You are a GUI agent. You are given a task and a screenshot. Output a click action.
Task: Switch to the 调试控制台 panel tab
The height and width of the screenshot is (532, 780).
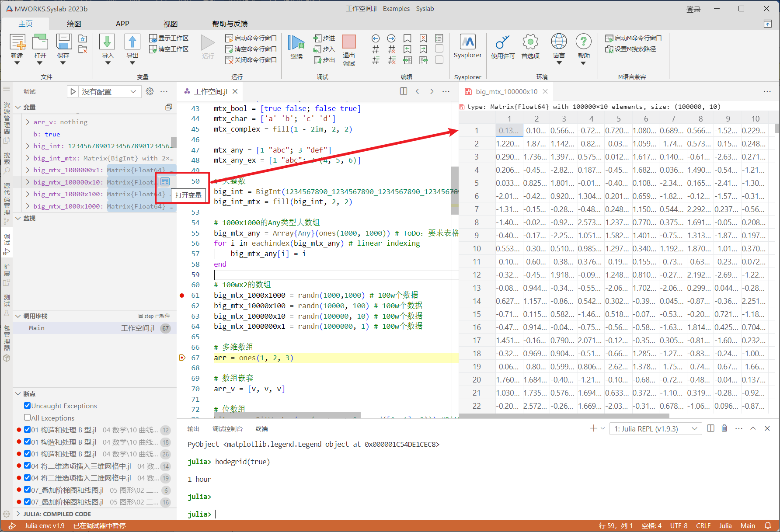click(227, 429)
